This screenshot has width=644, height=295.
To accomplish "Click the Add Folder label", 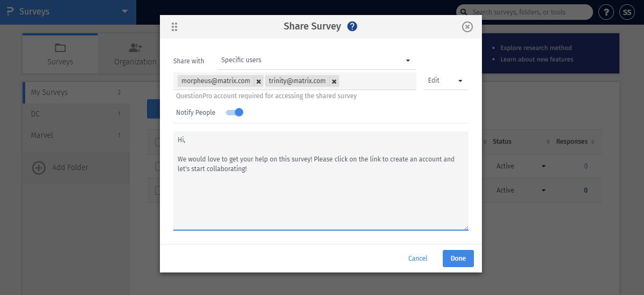I will [70, 167].
